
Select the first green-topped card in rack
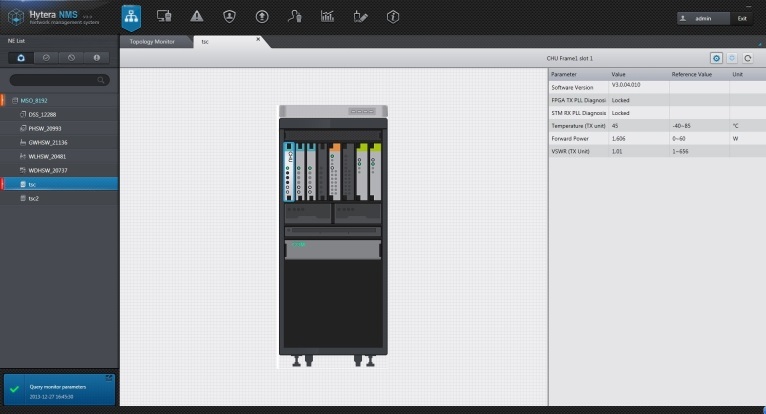tap(362, 172)
